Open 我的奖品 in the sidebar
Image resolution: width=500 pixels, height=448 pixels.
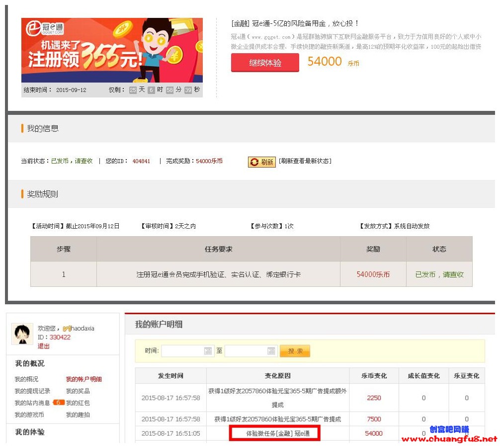coord(78,391)
